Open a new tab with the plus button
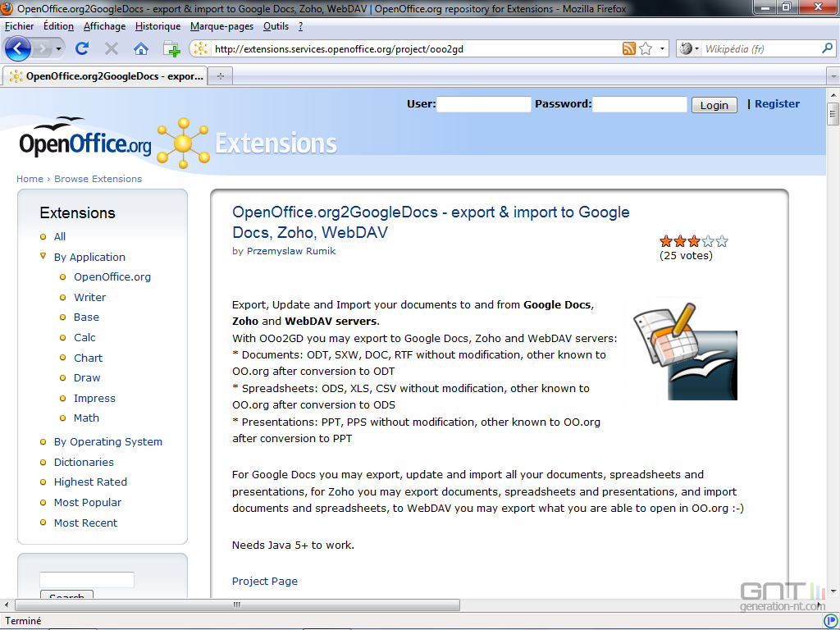 tap(220, 76)
